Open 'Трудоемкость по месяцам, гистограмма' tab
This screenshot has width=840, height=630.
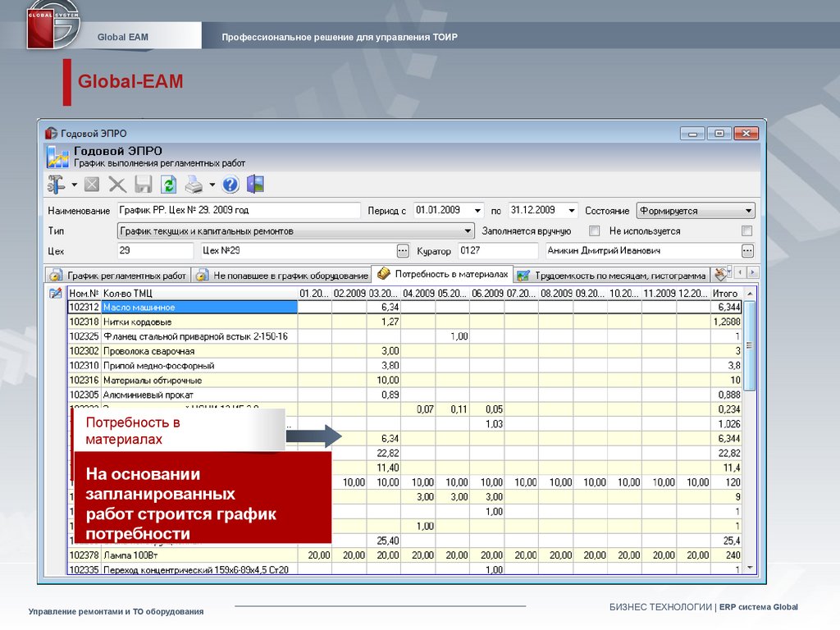tap(611, 276)
